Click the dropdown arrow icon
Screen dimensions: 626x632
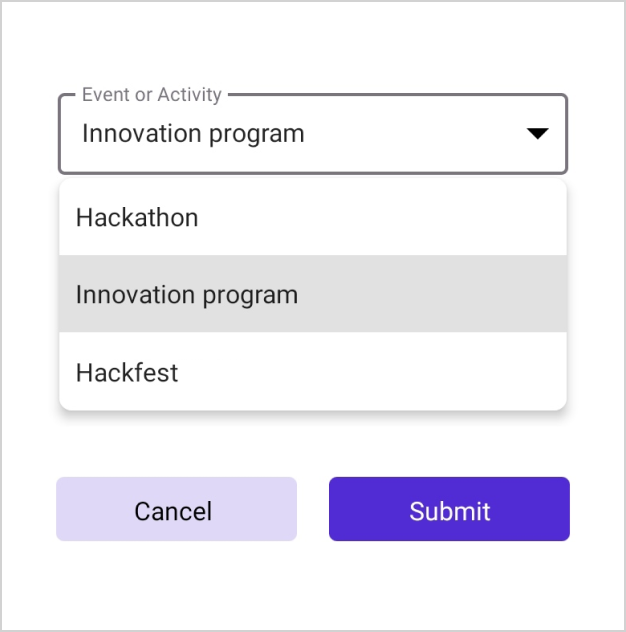pos(538,134)
